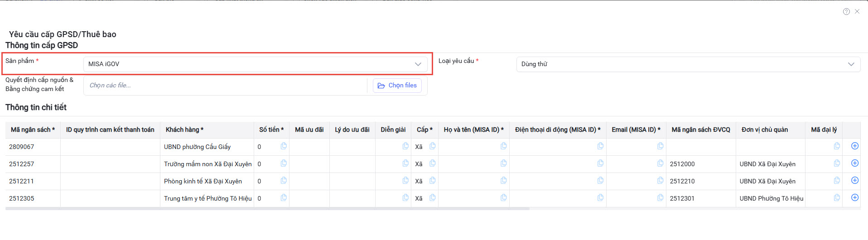Click the add icon for Trung tâm y tế row
This screenshot has width=868, height=240.
pos(854,197)
